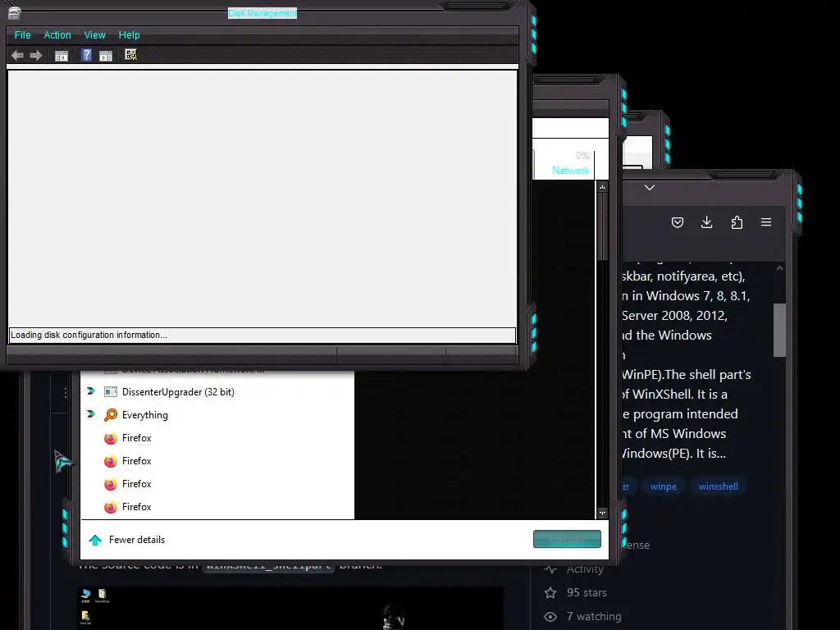The height and width of the screenshot is (630, 840).
Task: Click the Back arrow in Disk Management toolbar
Action: point(17,55)
